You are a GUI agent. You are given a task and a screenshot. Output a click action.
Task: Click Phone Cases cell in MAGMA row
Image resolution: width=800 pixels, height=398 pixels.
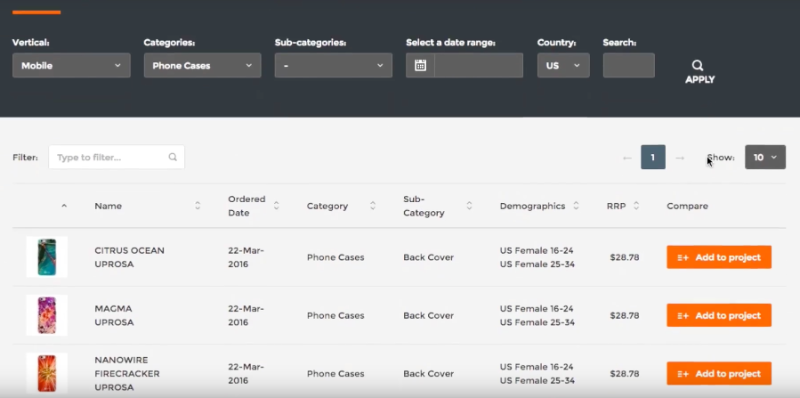(336, 315)
